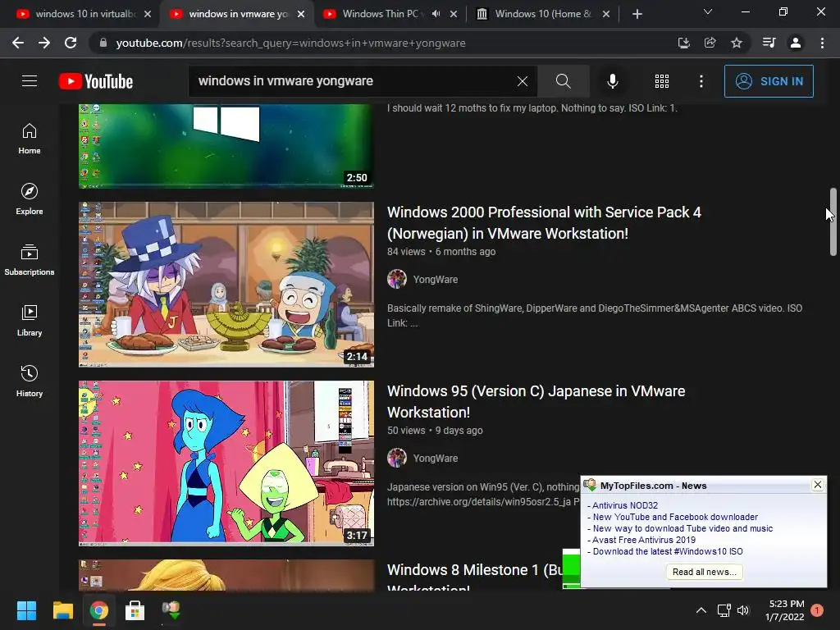Open Windows 2000 Professional video thumbnail
The height and width of the screenshot is (630, 840).
coord(226,285)
